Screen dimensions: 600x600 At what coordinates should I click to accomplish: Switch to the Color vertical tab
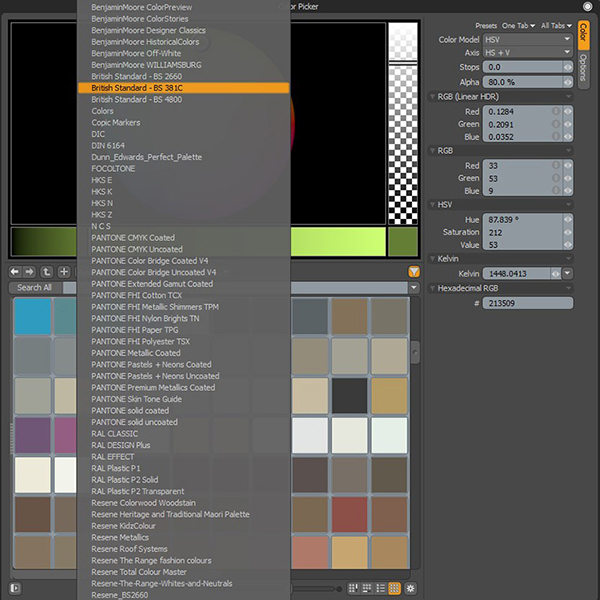tap(583, 35)
